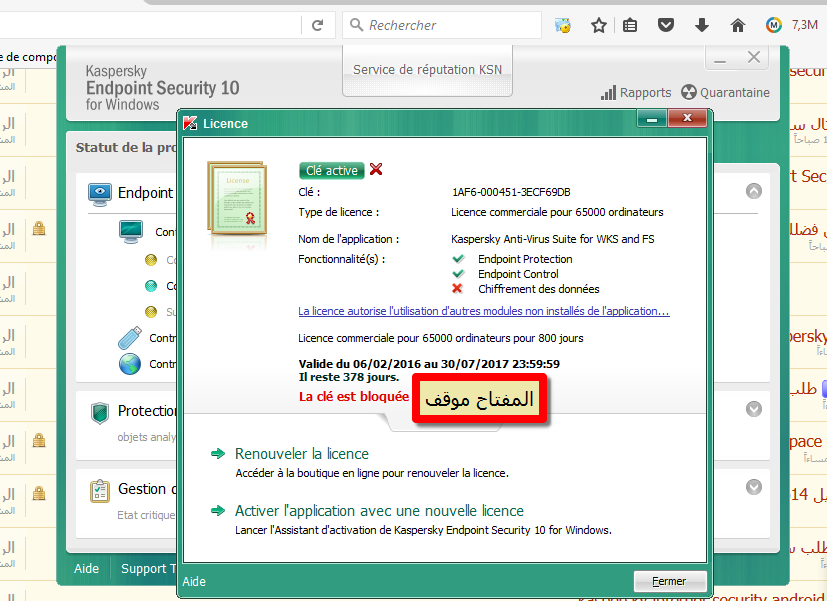Image resolution: width=827 pixels, height=601 pixels.
Task: Open Aide in the Licence dialog
Action: pos(194,581)
